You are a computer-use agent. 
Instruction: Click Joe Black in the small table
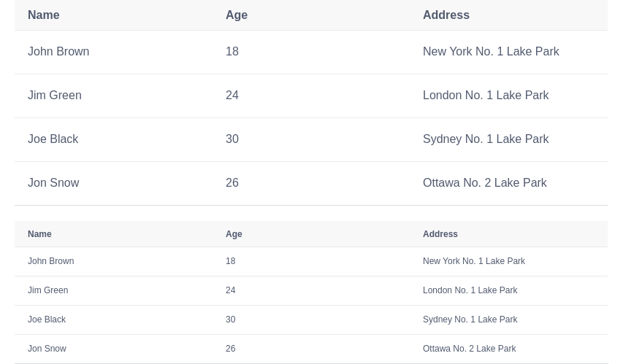click(47, 320)
